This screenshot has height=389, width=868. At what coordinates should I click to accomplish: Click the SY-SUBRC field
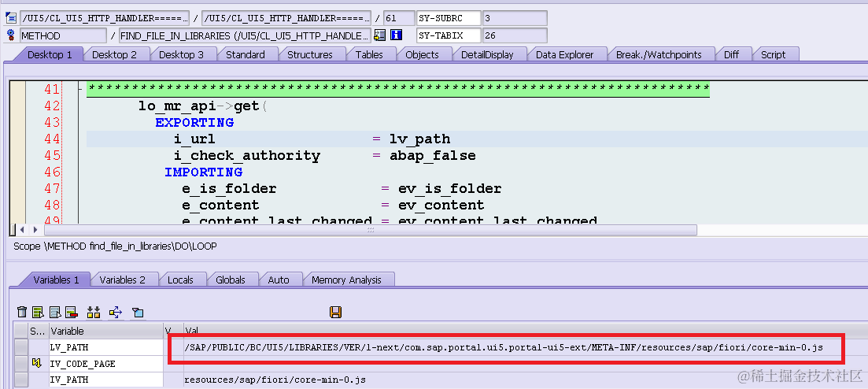coord(448,18)
